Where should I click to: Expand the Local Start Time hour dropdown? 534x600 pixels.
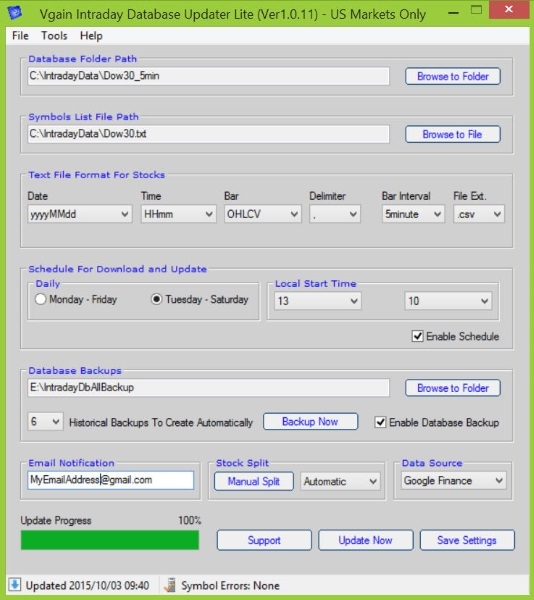coord(317,301)
